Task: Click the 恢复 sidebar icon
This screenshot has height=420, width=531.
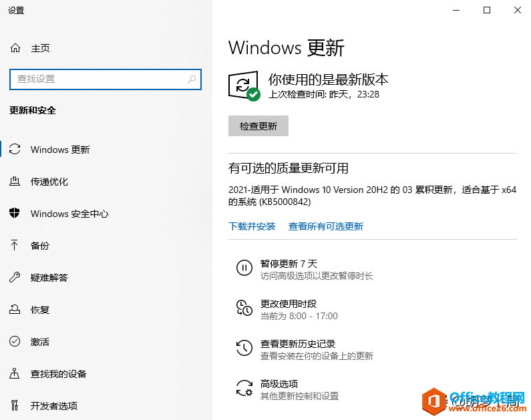Action: pos(15,309)
